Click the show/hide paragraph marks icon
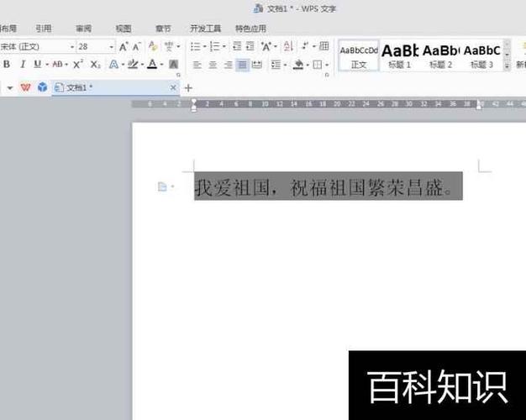Screen dimensions: 526x420 305,46
